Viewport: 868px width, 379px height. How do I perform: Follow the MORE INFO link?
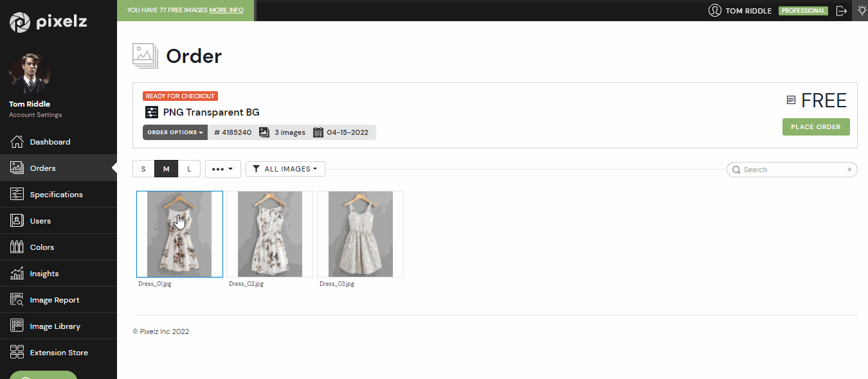226,10
